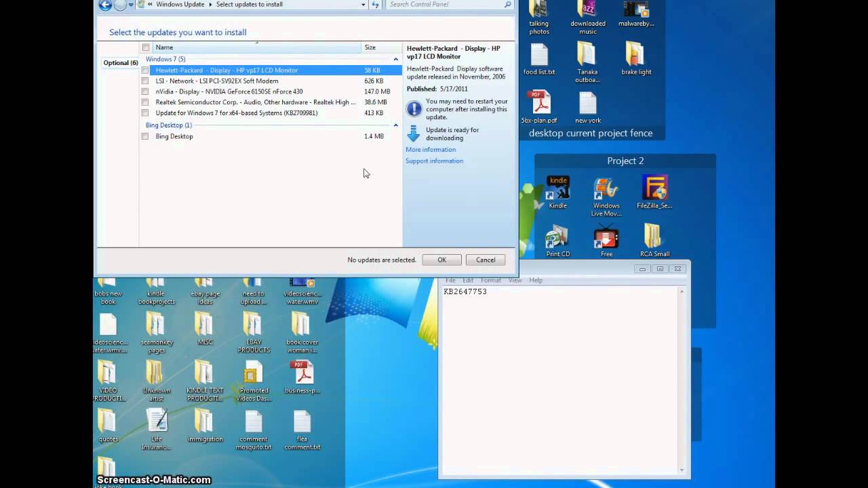Select the 'EBAY PRODUCTS' folder icon

pos(254,333)
